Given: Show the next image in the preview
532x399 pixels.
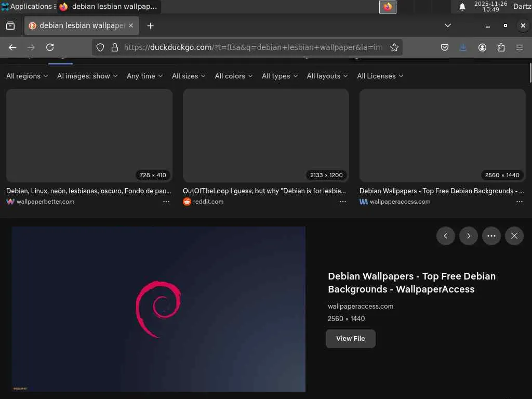Looking at the screenshot, I should click(x=469, y=236).
